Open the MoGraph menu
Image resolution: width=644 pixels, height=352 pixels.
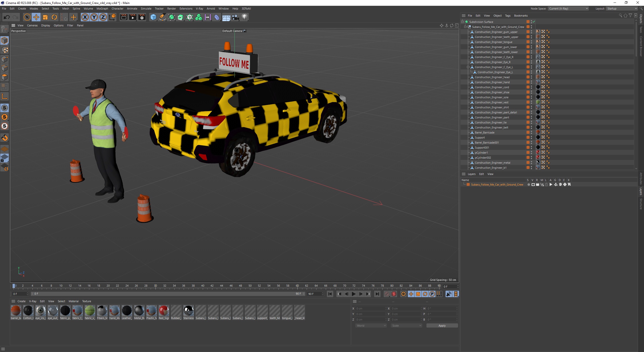102,9
